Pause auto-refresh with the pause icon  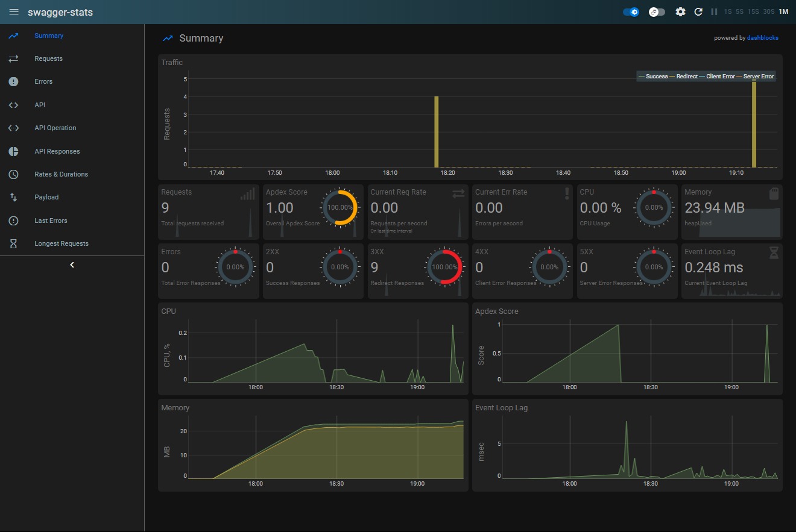coord(714,12)
